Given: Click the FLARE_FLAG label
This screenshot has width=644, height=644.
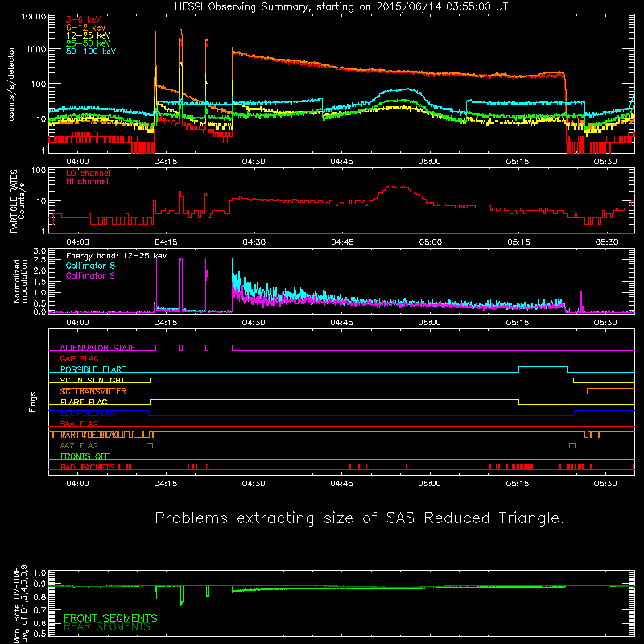Looking at the screenshot, I should tap(84, 402).
